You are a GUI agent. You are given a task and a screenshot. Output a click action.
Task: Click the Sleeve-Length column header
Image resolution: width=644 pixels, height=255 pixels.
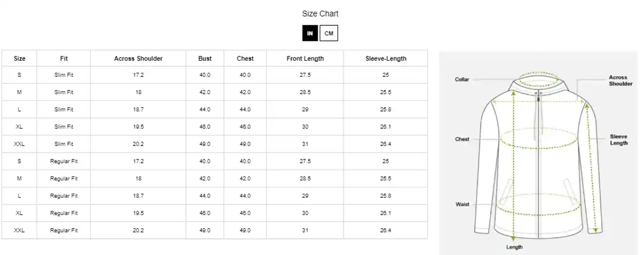point(385,59)
